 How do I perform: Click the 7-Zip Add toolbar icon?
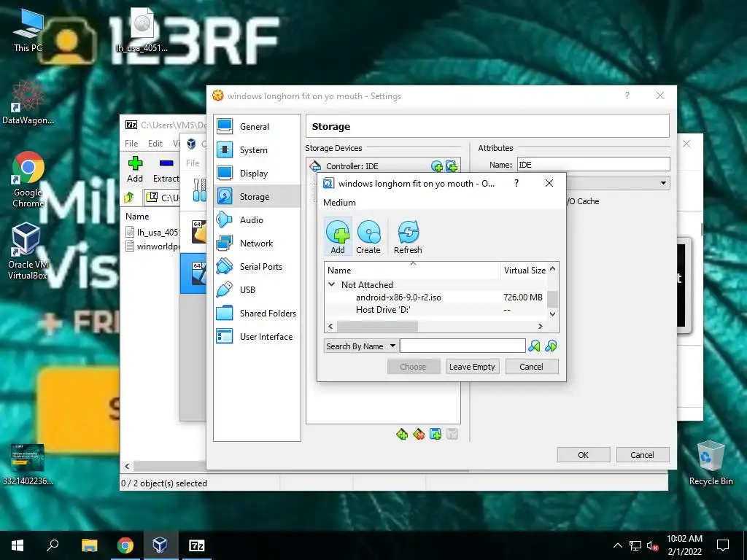[135, 169]
